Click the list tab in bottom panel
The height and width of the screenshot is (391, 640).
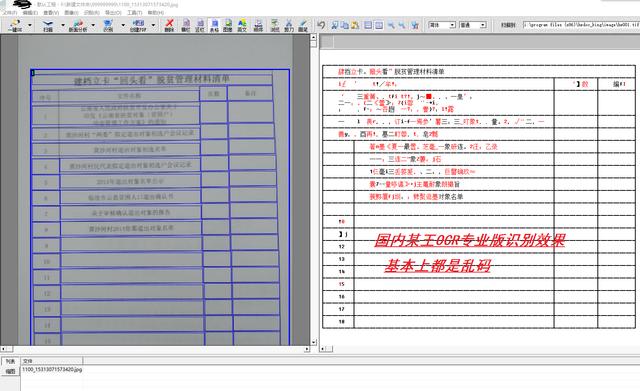click(10, 361)
